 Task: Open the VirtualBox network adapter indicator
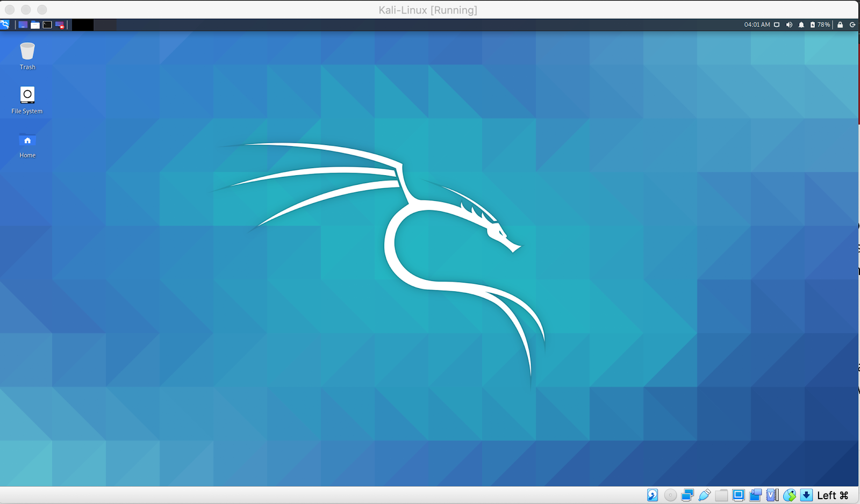click(x=687, y=495)
